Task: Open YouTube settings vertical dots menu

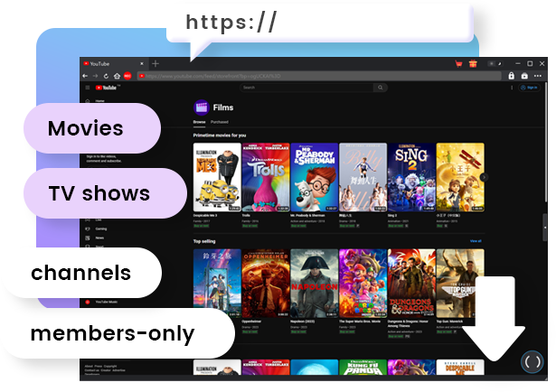Action: pyautogui.click(x=512, y=88)
